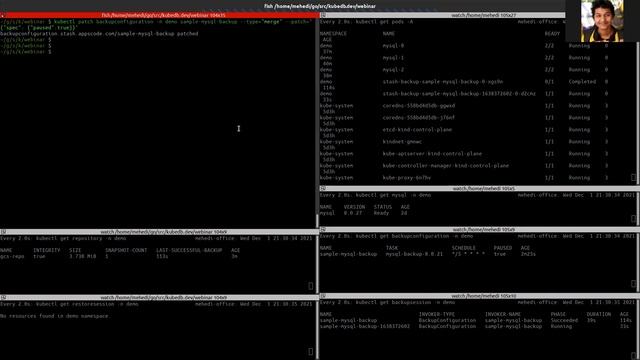
Task: Click the last empty fish prompt line
Action: point(26,52)
